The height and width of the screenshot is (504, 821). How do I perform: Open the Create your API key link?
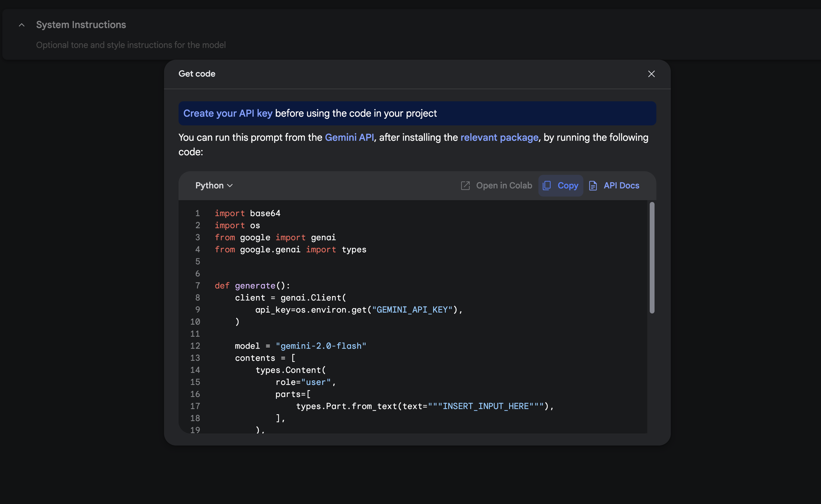point(228,113)
